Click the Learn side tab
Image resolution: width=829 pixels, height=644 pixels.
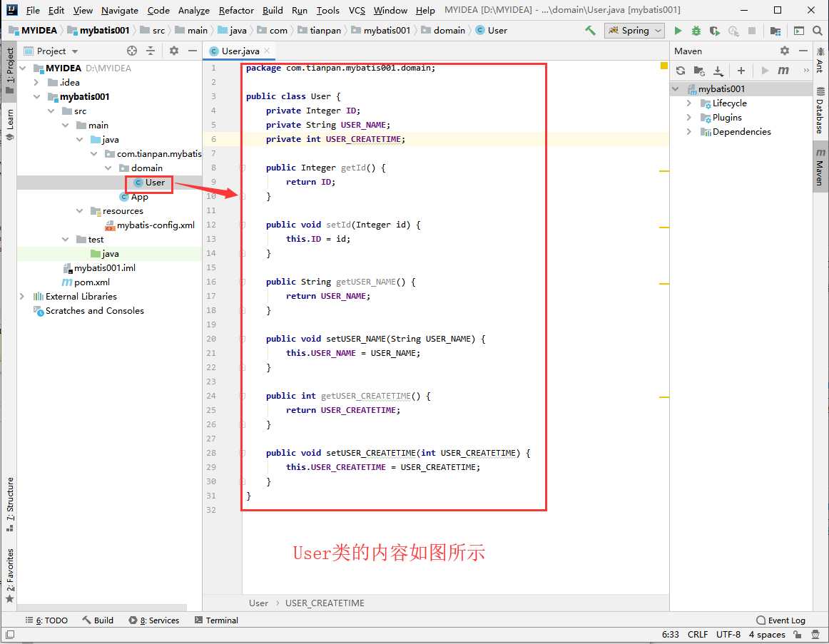tap(9, 125)
